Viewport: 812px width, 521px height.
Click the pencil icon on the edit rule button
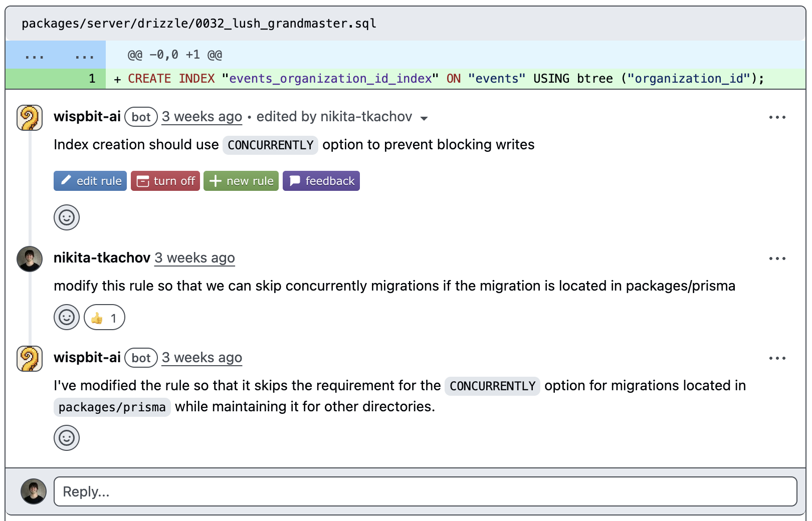point(66,181)
